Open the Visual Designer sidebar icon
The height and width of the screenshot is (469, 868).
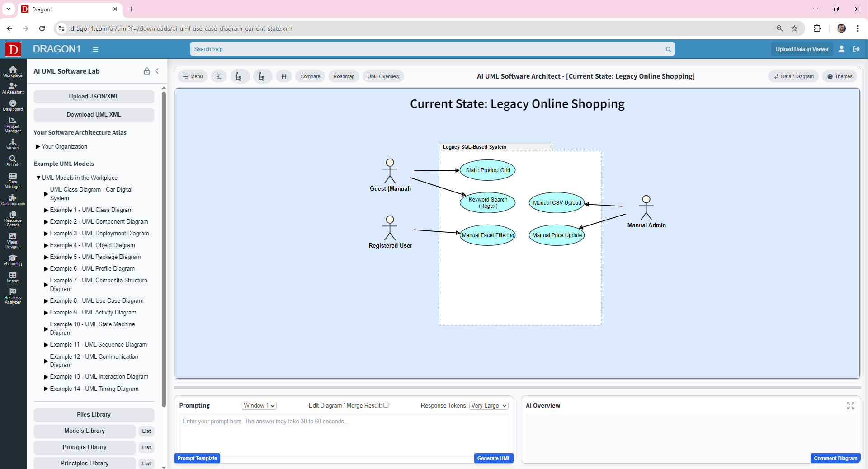13,240
